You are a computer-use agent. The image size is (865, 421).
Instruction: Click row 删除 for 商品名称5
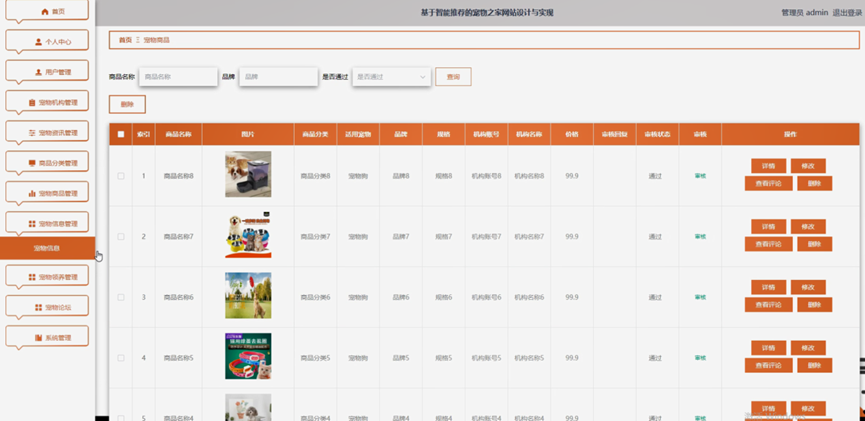[x=815, y=365]
